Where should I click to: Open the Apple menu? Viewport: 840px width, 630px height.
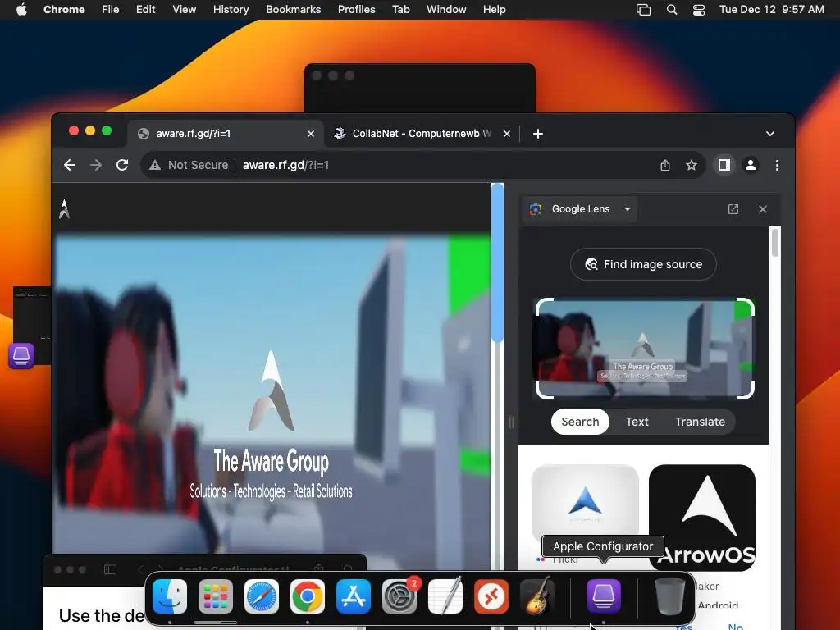pyautogui.click(x=21, y=10)
